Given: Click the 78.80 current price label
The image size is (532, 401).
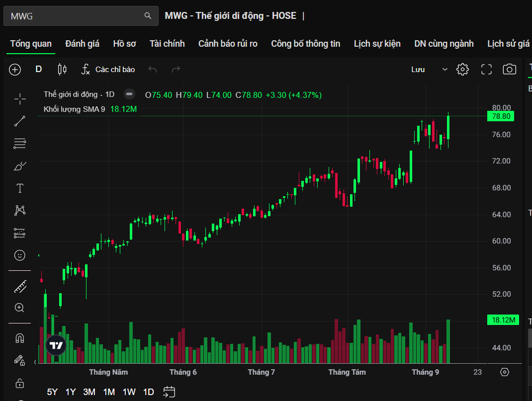Looking at the screenshot, I should [501, 116].
